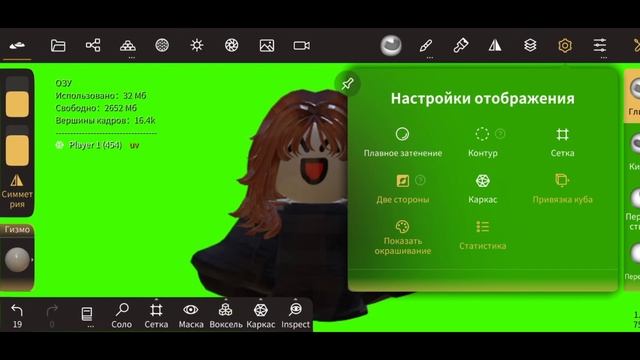Open the Layers stack menu

click(x=530, y=45)
